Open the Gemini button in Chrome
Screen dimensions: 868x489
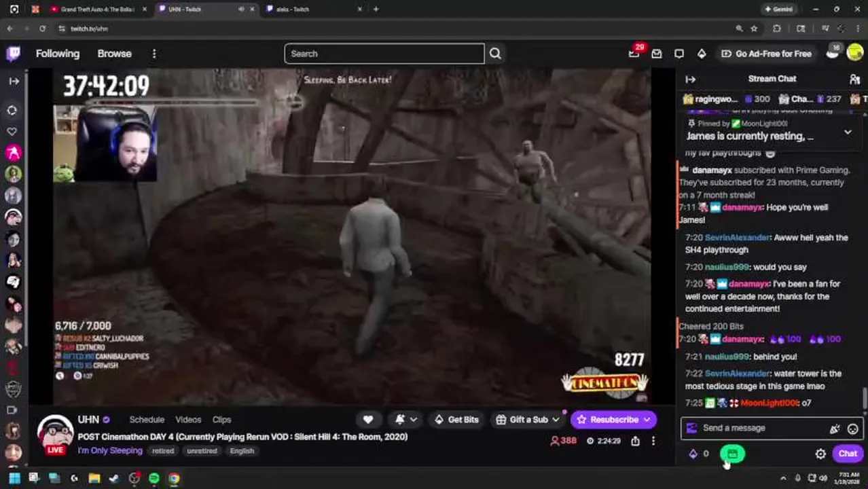click(x=779, y=10)
